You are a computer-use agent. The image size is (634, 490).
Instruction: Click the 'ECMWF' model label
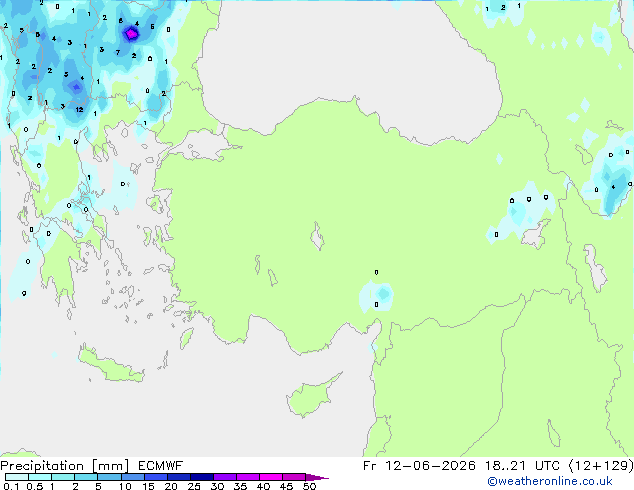click(x=161, y=466)
